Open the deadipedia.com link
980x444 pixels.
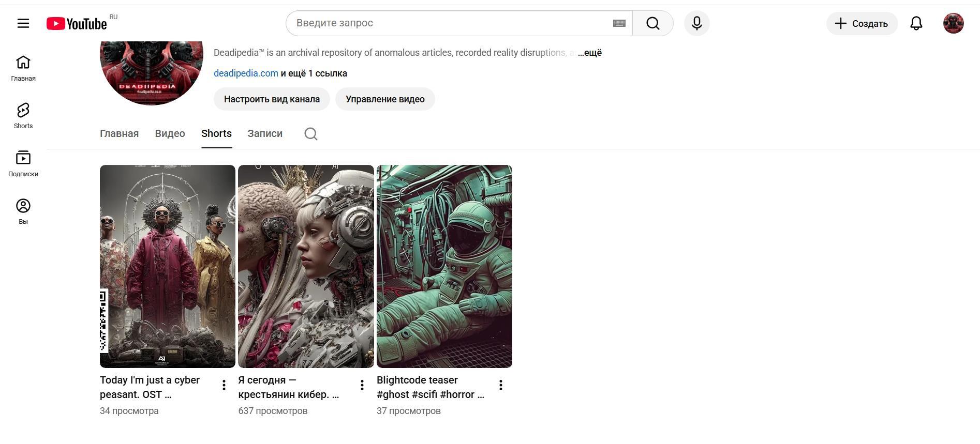[x=246, y=73]
